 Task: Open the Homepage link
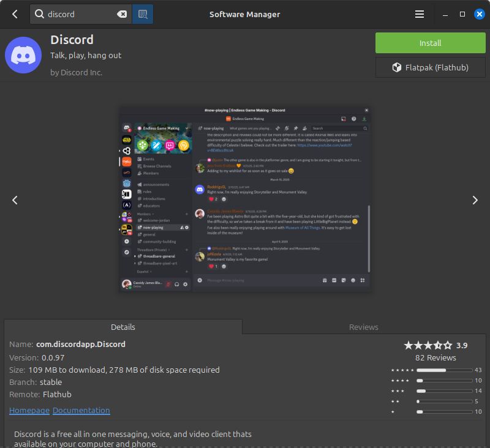coord(29,410)
